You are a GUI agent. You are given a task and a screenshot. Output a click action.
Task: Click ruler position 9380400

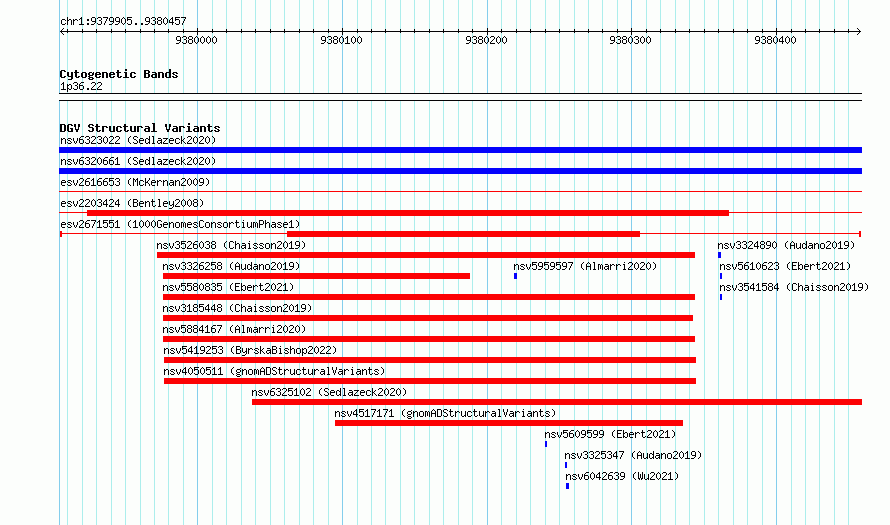775,40
